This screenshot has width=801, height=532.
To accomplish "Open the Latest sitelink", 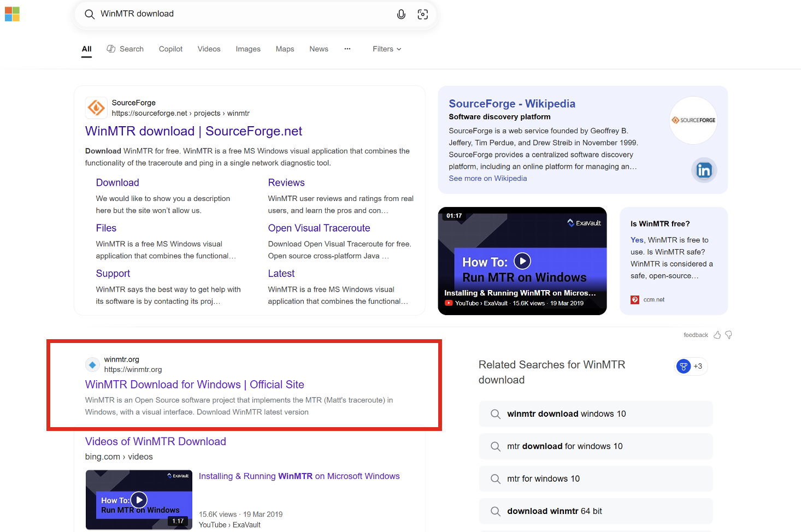I will (x=281, y=273).
